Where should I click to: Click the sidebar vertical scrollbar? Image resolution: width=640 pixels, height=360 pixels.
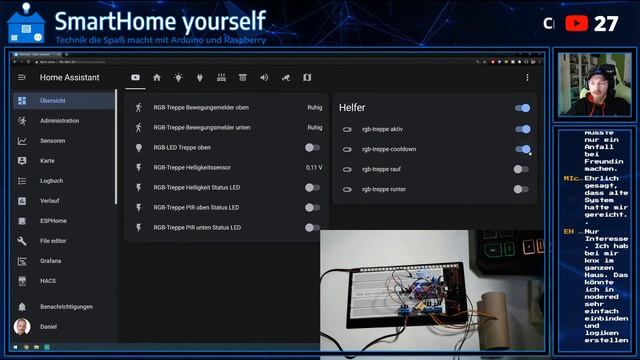tap(116, 147)
